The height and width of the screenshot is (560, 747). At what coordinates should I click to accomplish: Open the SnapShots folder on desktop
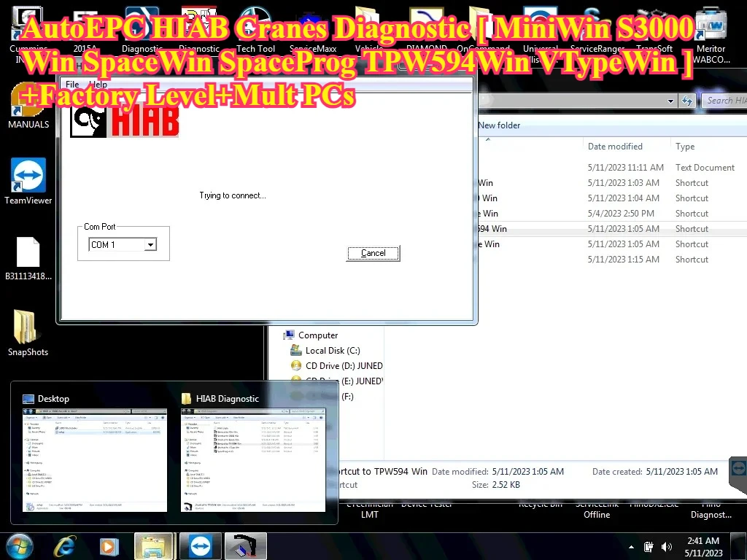pyautogui.click(x=28, y=333)
